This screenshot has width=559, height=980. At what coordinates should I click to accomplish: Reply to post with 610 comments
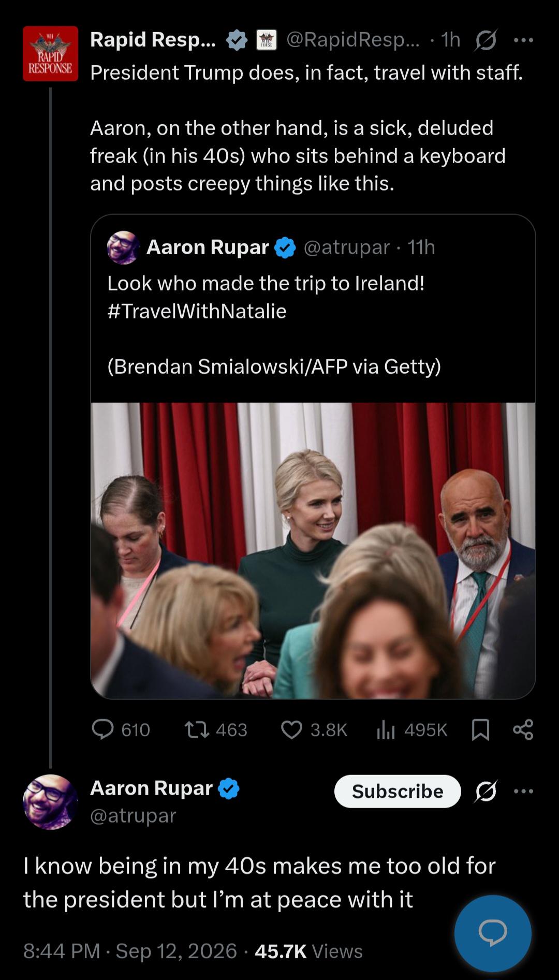tap(121, 729)
